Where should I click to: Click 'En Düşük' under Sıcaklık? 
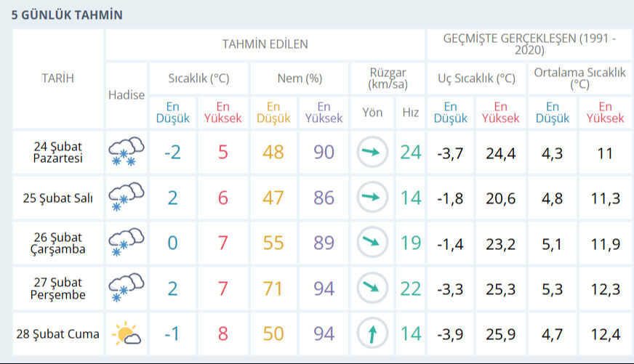[x=172, y=113]
